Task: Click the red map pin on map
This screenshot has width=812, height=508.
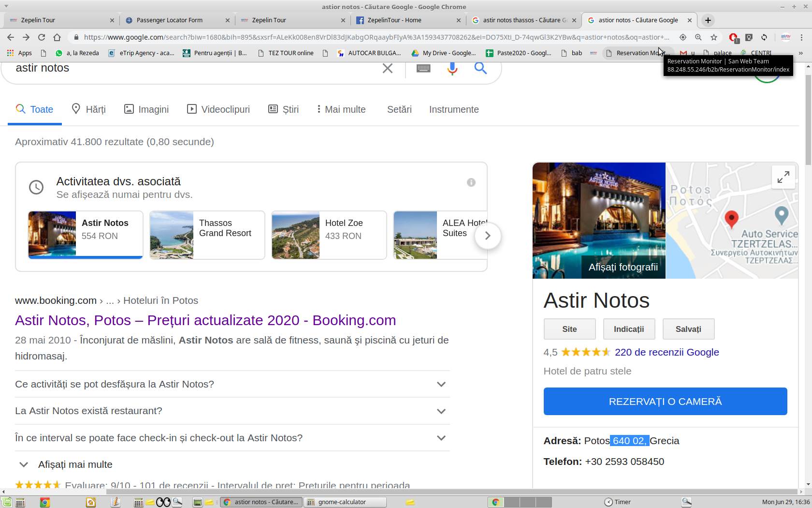Action: tap(732, 219)
